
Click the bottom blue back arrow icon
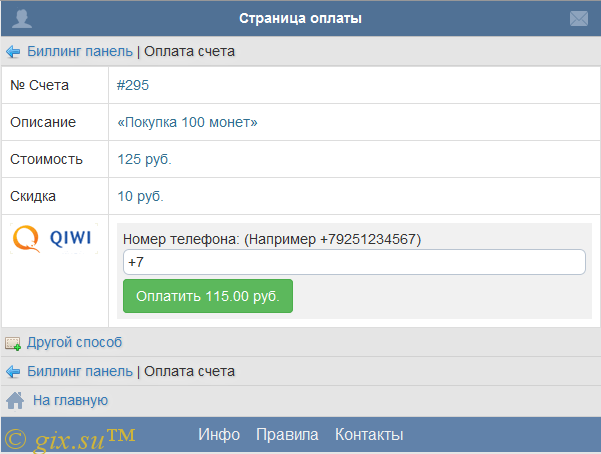coord(13,372)
